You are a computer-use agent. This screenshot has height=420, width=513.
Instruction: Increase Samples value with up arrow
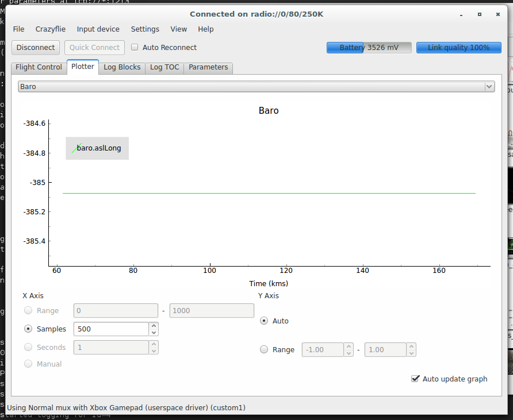pos(154,326)
